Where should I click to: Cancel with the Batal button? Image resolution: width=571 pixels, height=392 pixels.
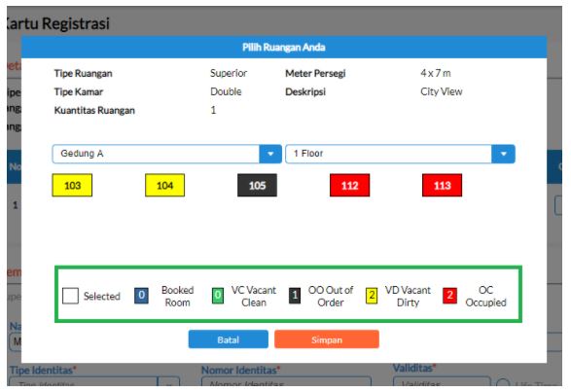point(229,339)
